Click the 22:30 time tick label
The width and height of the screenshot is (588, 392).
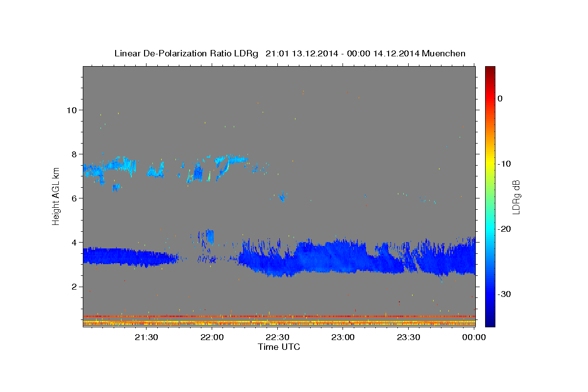pyautogui.click(x=277, y=337)
